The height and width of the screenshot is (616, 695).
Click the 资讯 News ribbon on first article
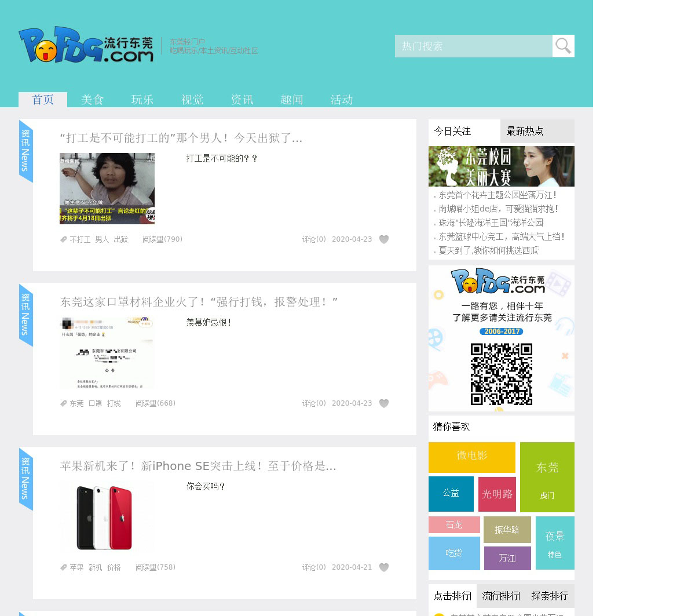(x=26, y=151)
